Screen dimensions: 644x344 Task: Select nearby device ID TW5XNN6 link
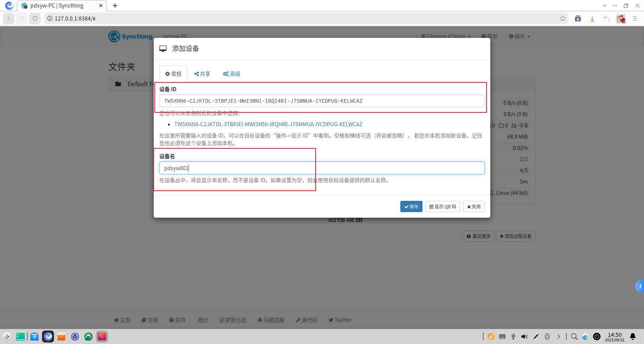click(268, 124)
